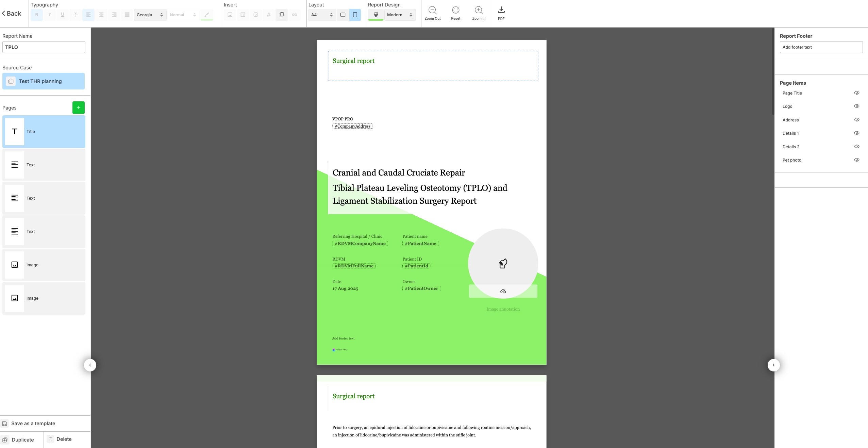Open the text color picker

(206, 15)
